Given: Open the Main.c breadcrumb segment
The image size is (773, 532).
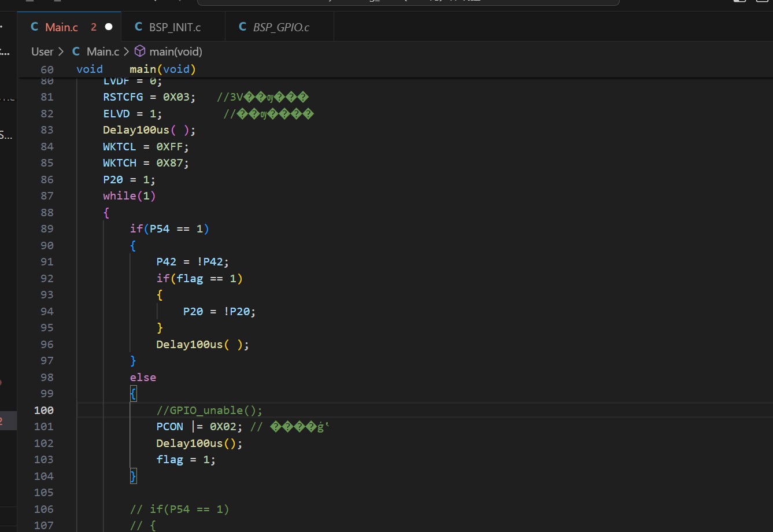Looking at the screenshot, I should (x=103, y=51).
